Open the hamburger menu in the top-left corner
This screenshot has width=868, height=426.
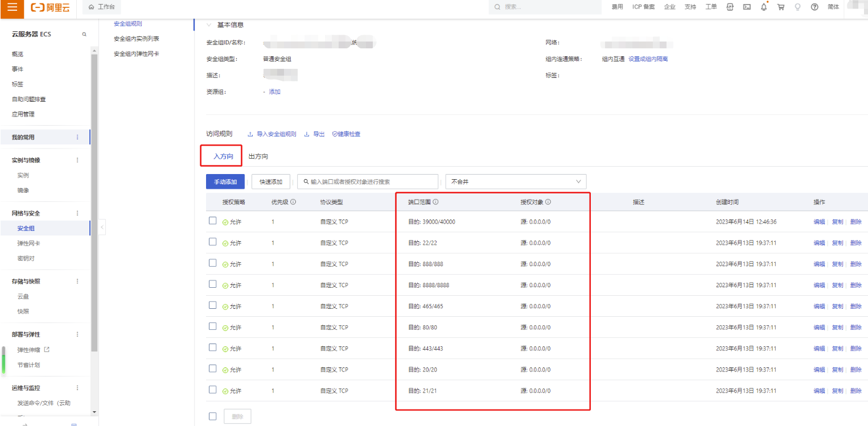coord(12,7)
